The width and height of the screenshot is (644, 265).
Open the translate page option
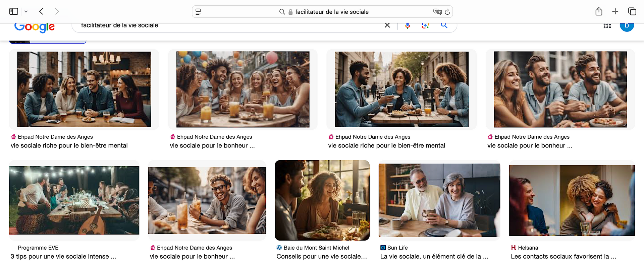[437, 12]
